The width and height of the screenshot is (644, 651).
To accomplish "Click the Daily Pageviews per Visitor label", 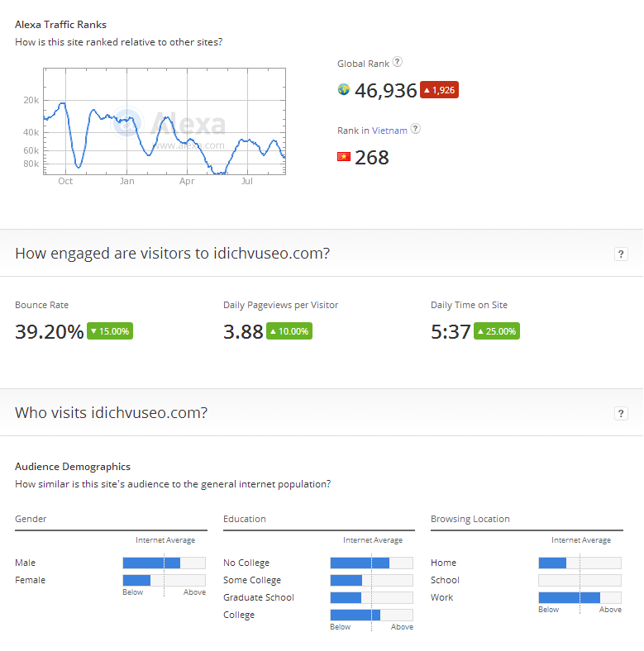I will (281, 305).
